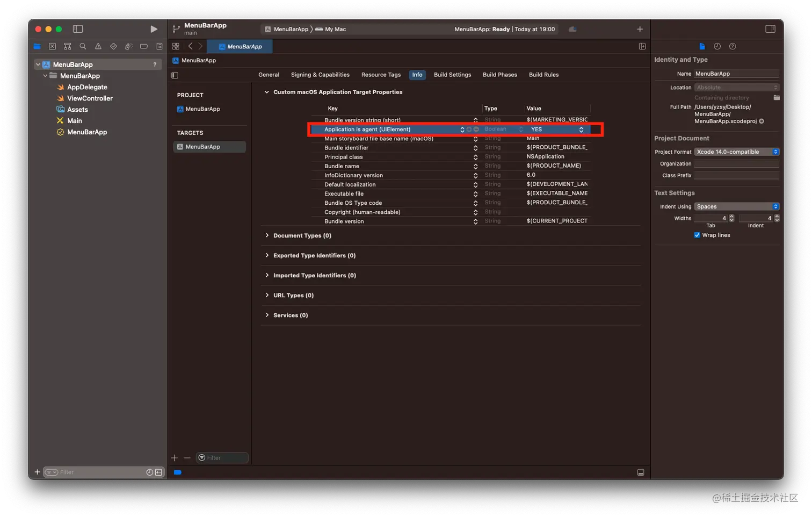Add an editor on the right
The image size is (812, 517).
pos(642,46)
